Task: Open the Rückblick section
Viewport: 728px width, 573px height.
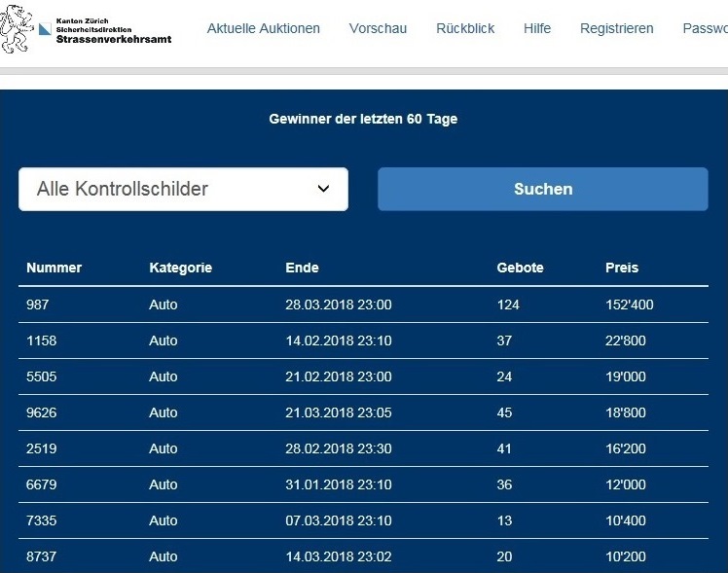Action: (465, 28)
